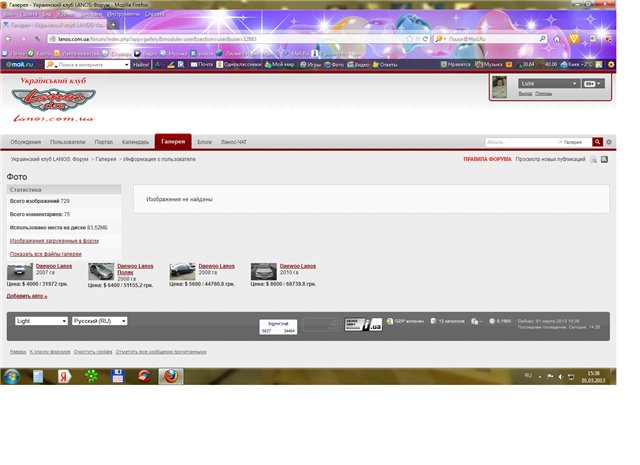The height and width of the screenshot is (465, 640).
Task: Click the ПРАВИЛА ФОРУМА link
Action: click(x=487, y=159)
